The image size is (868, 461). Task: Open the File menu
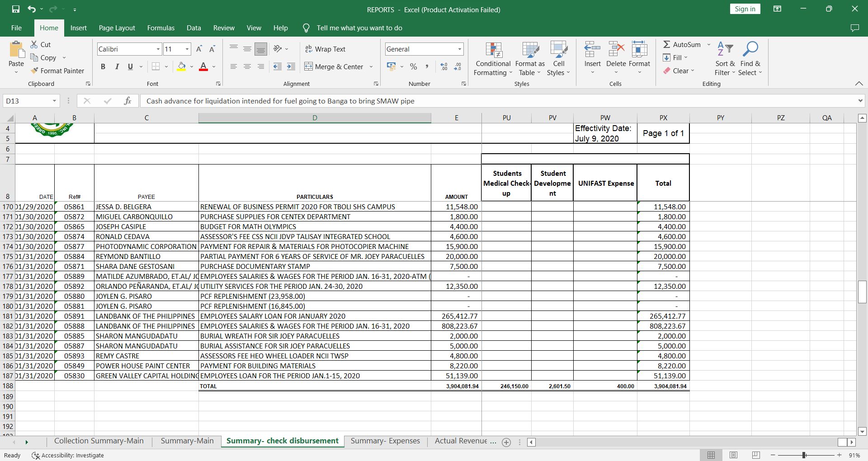[x=16, y=28]
